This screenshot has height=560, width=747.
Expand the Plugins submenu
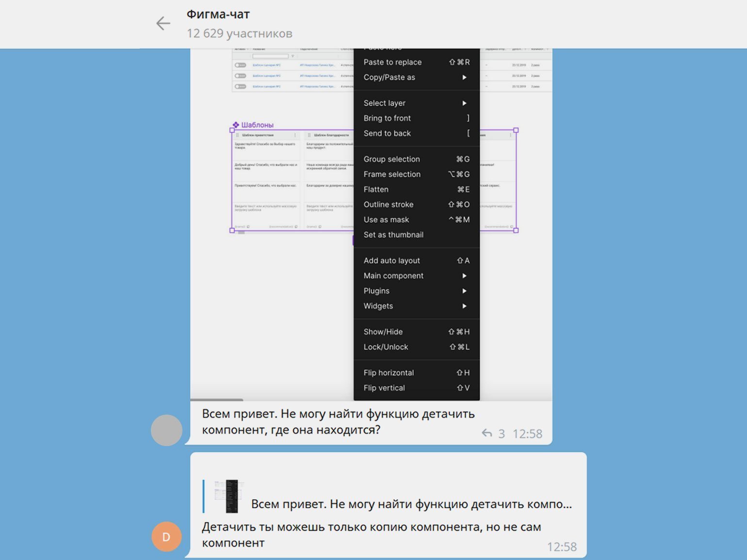417,290
